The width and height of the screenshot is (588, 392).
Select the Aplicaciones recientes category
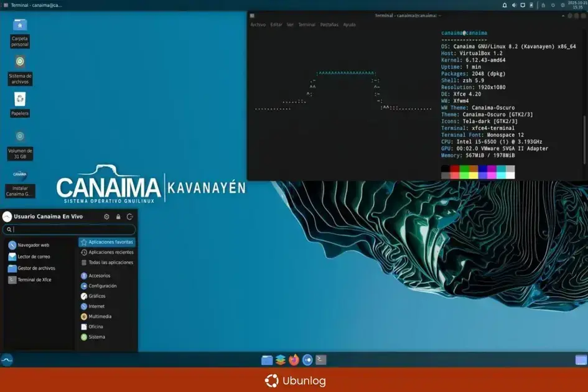pos(107,253)
